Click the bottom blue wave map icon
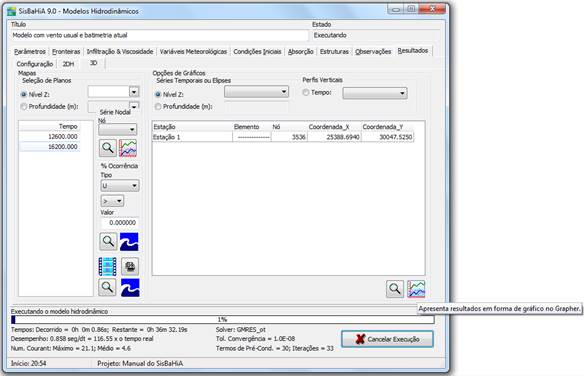 click(x=130, y=288)
